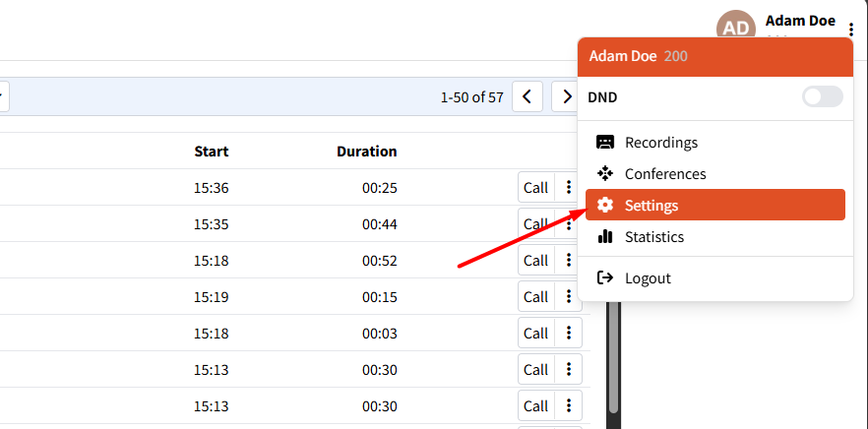Select Statistics from the user menu

[653, 237]
